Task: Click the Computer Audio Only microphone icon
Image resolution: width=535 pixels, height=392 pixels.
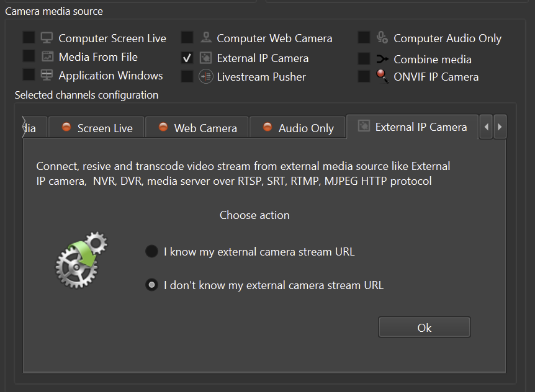Action: pos(383,38)
